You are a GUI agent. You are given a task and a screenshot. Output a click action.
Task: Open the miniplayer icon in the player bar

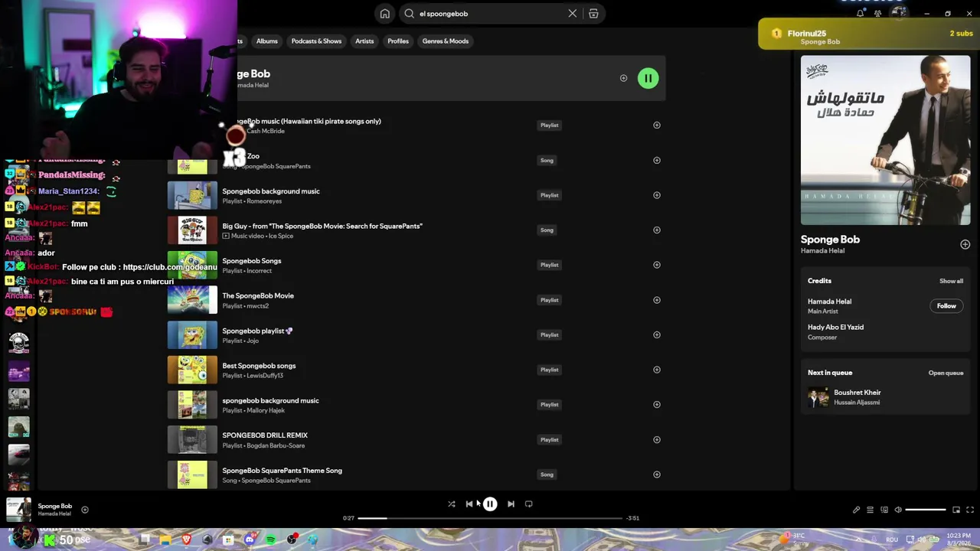click(x=956, y=510)
